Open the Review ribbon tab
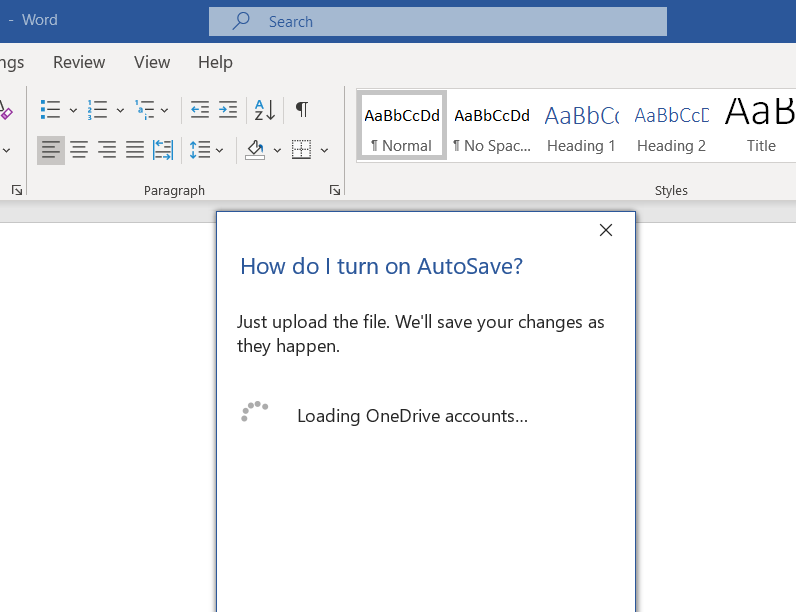The width and height of the screenshot is (796, 612). tap(79, 62)
